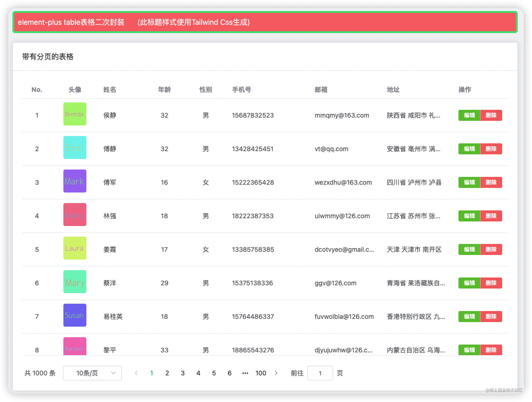Select page 2 in pagination
Image resolution: width=532 pixels, height=402 pixels.
click(x=167, y=373)
